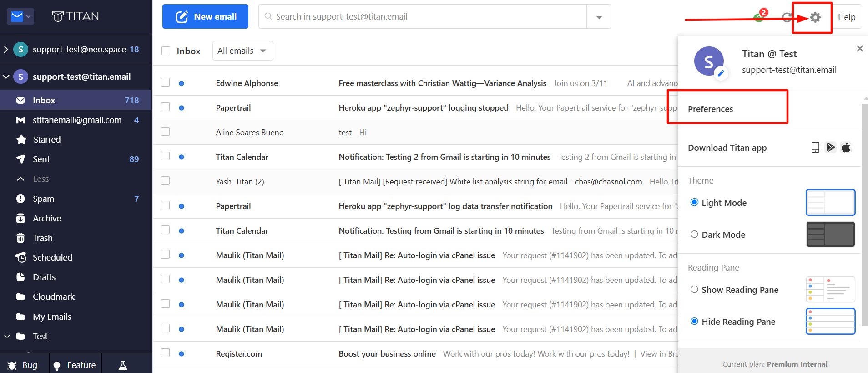
Task: Collapse folders with the Less chevron
Action: point(20,179)
